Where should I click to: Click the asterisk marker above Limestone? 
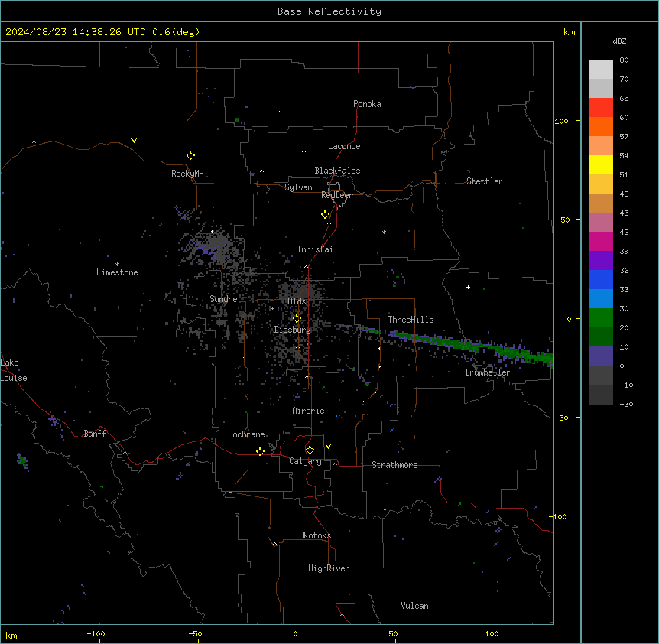click(x=117, y=265)
